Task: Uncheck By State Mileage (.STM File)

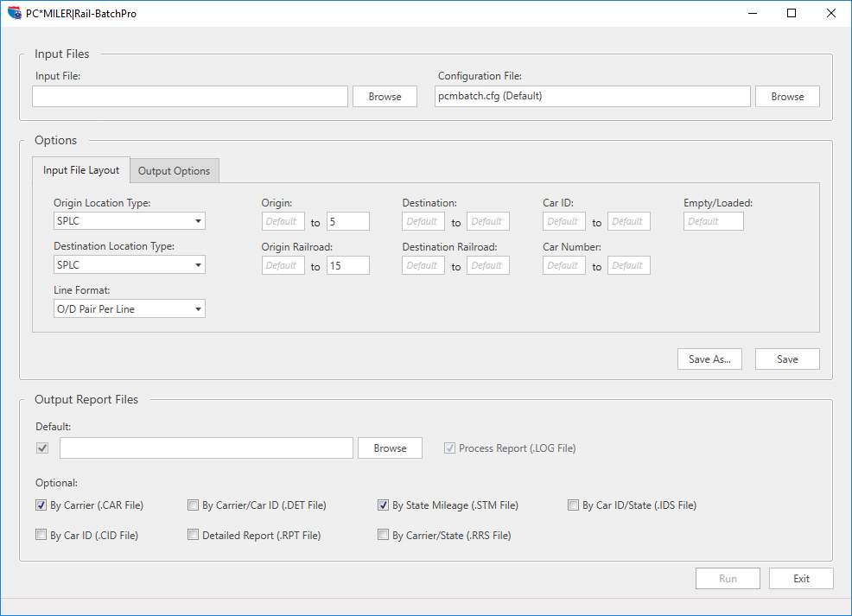Action: 384,505
